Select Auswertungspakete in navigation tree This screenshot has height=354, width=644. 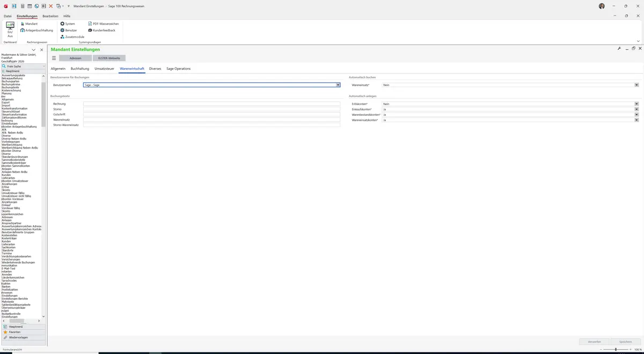[x=13, y=75]
